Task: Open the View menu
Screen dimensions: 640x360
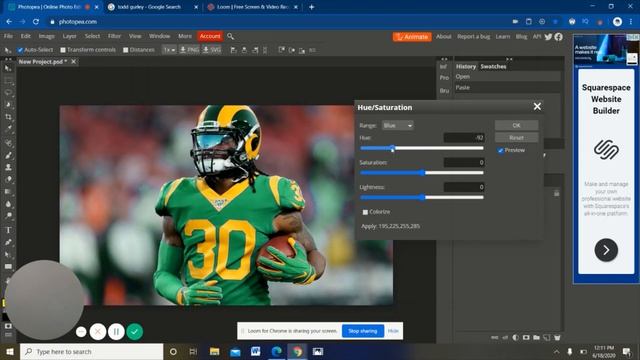Action: point(135,36)
